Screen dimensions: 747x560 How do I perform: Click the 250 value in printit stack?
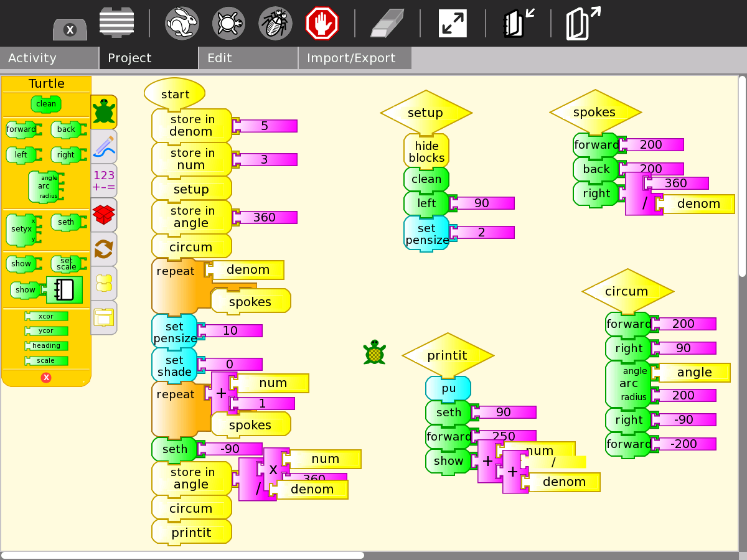(504, 436)
